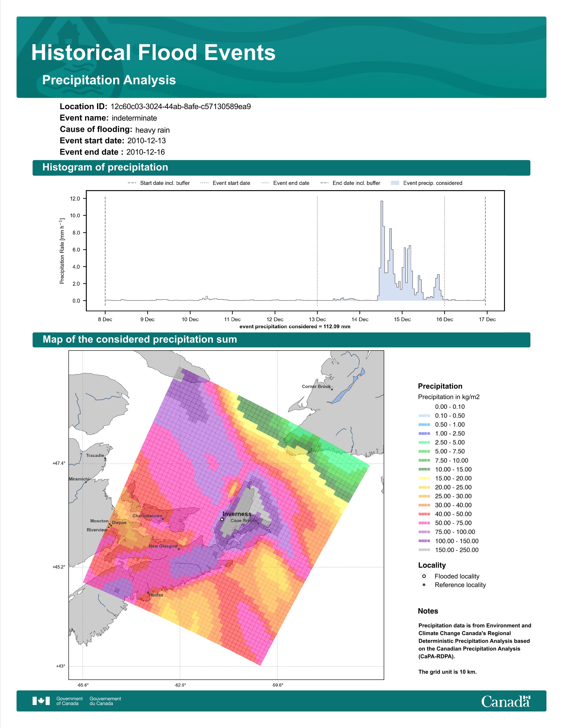Click the 13 Dec tick label on histogram
The width and height of the screenshot is (563, 728).
coord(317,319)
